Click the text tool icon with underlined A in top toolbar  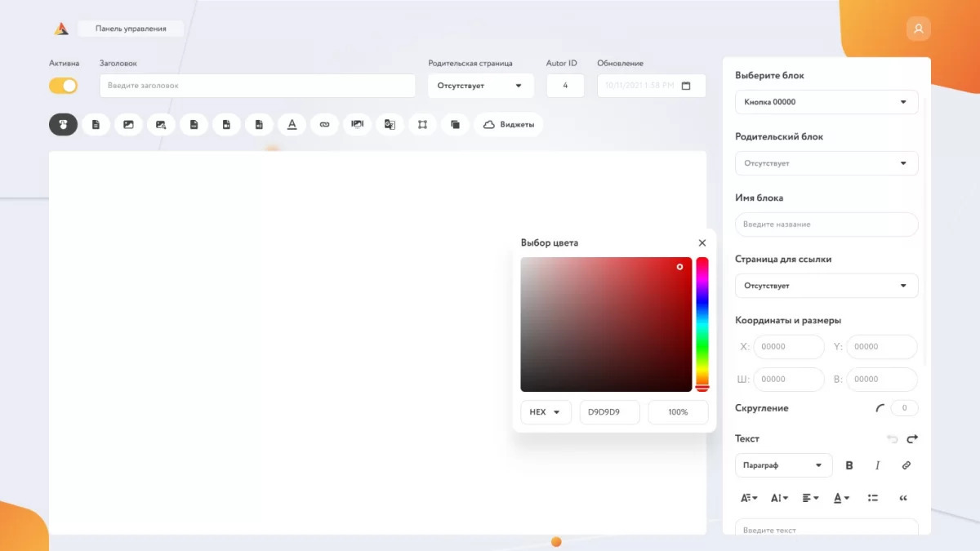click(x=292, y=125)
